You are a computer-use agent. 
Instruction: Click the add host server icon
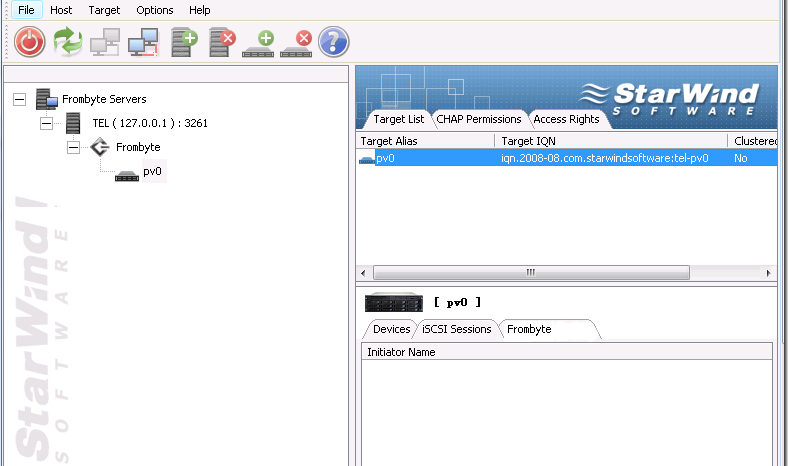click(x=184, y=42)
